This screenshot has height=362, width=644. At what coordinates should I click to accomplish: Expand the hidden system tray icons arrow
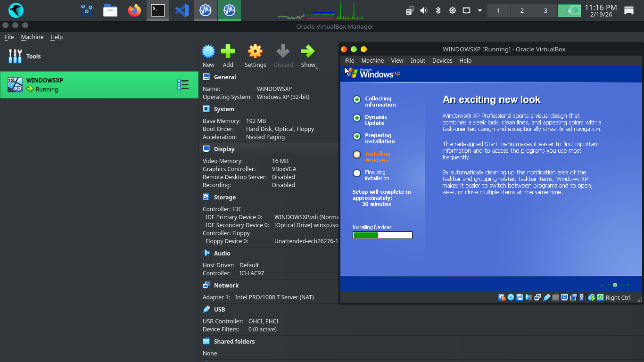[x=480, y=10]
